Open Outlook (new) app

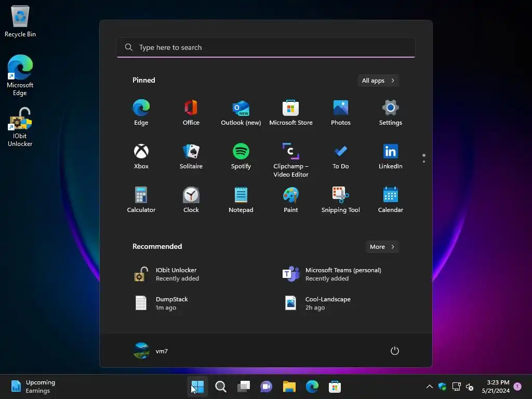tap(241, 113)
